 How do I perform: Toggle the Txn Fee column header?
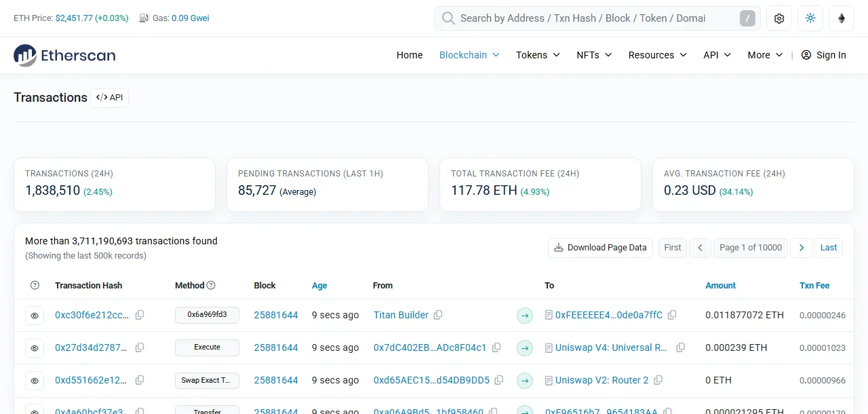coord(814,286)
